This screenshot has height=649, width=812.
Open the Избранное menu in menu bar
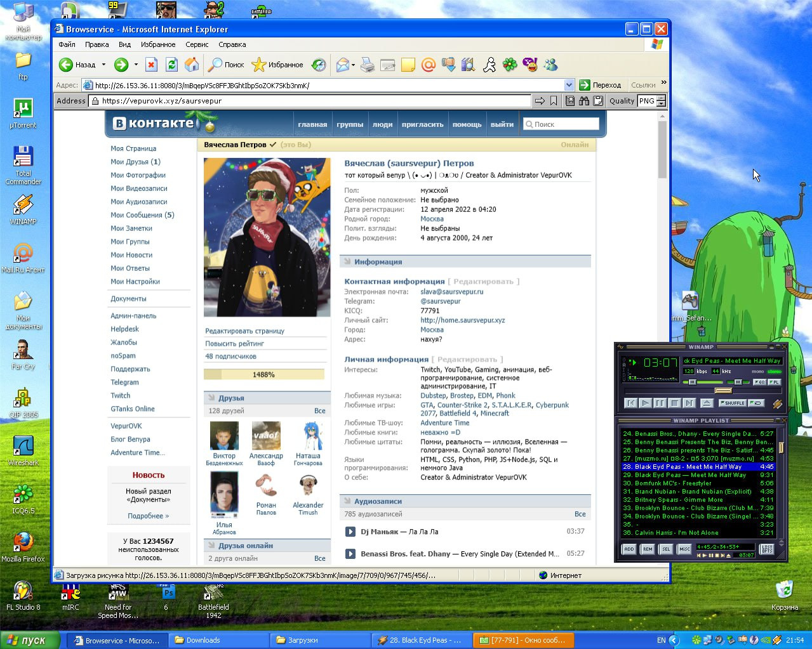tap(158, 44)
